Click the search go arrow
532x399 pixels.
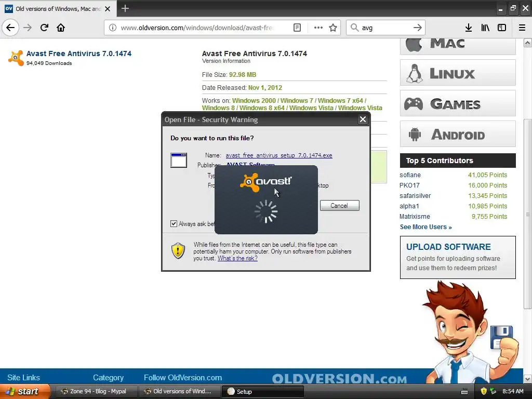pyautogui.click(x=418, y=28)
